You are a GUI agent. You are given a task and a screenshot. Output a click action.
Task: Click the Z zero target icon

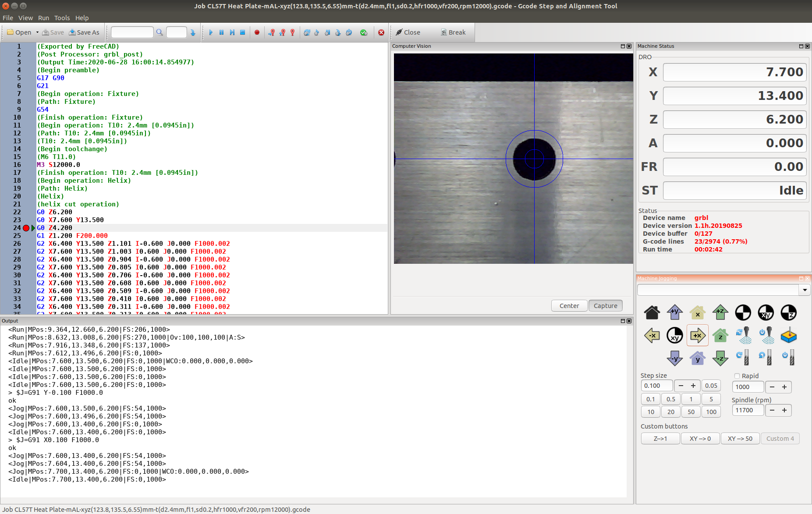789,312
